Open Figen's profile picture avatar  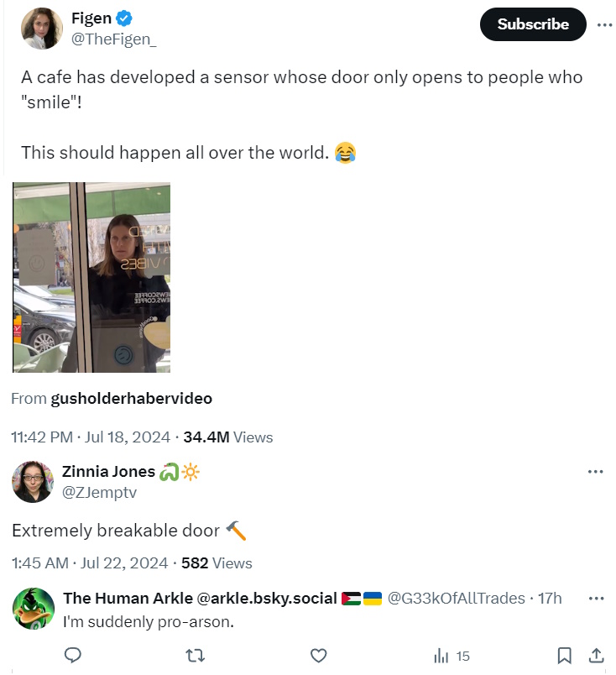pyautogui.click(x=42, y=29)
